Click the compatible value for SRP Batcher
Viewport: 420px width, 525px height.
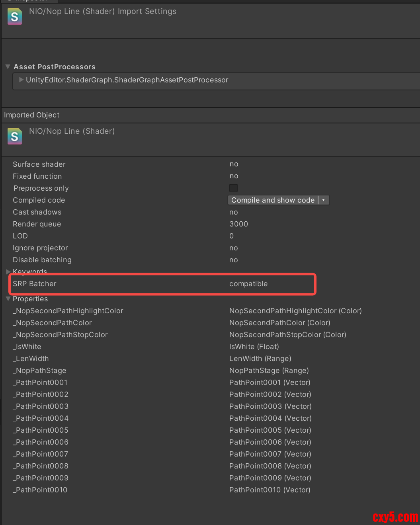[x=248, y=284]
